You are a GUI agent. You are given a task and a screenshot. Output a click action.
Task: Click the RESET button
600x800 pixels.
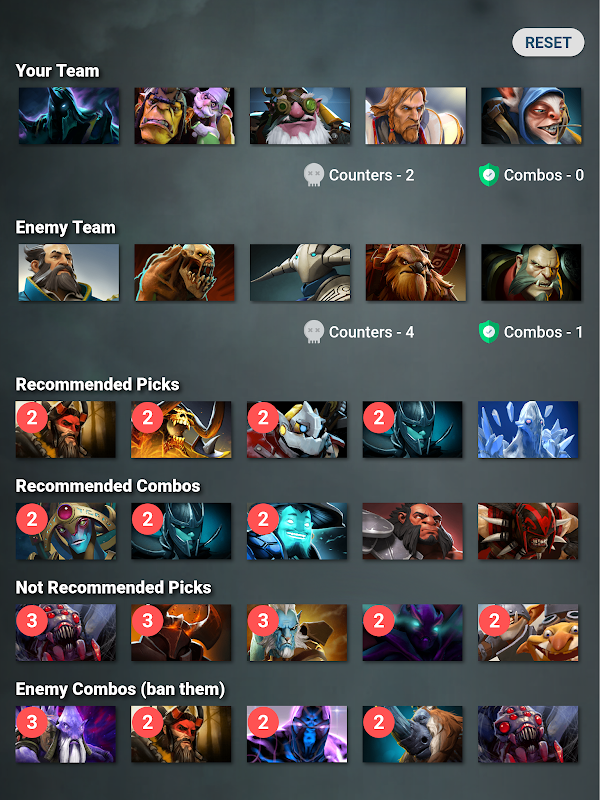click(548, 42)
